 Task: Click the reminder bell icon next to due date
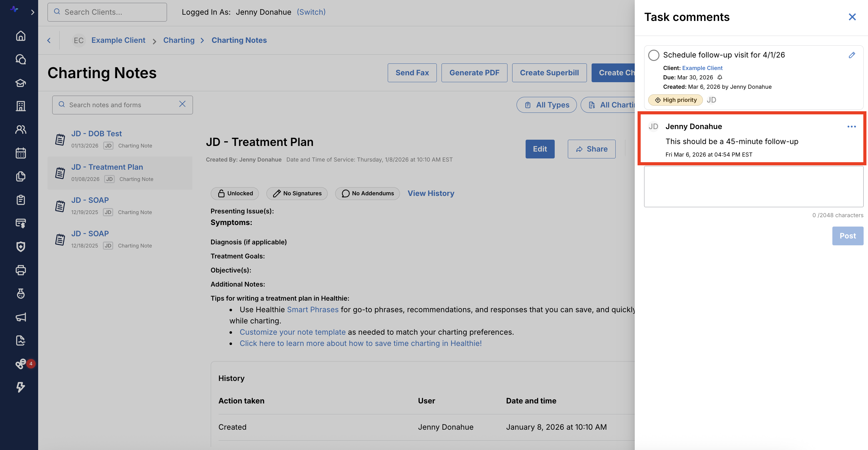(720, 77)
